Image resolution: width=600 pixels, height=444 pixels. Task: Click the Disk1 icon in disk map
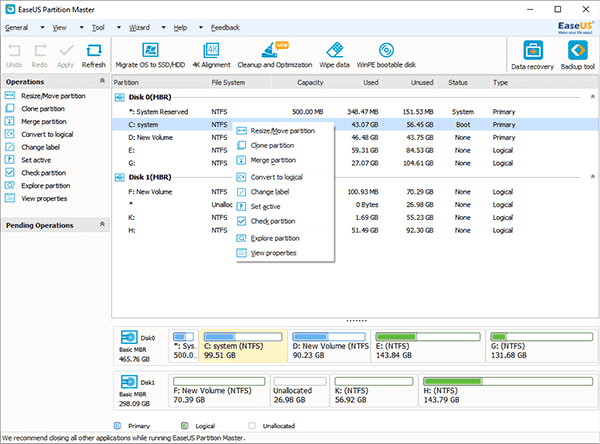click(129, 382)
